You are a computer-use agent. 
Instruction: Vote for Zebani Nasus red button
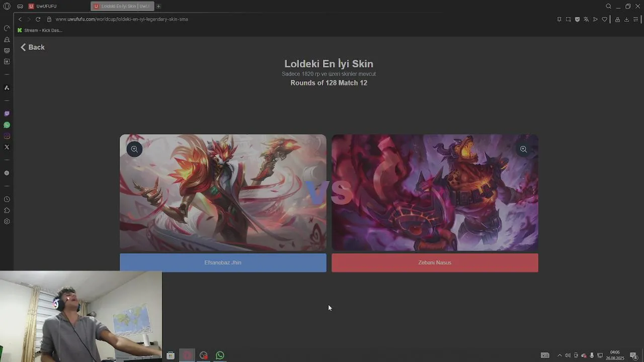pyautogui.click(x=435, y=262)
